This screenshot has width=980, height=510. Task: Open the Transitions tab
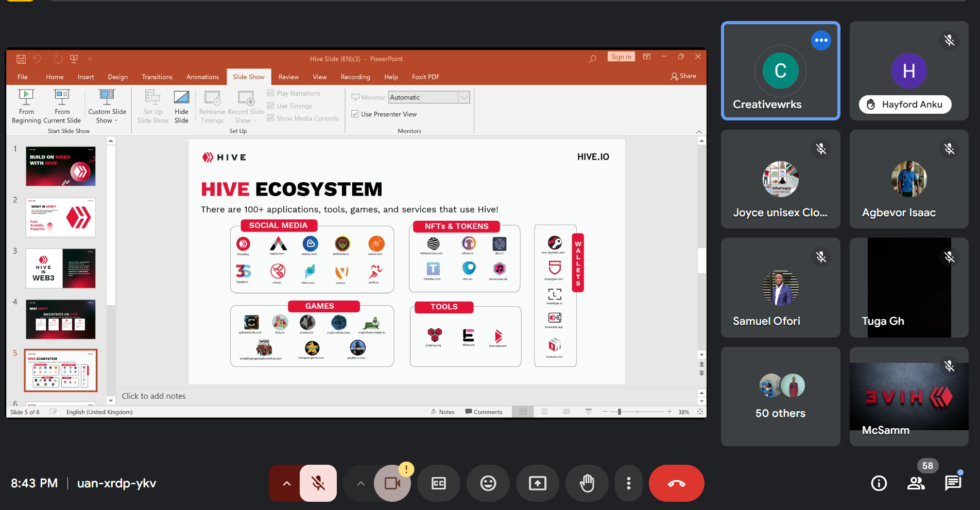click(157, 77)
